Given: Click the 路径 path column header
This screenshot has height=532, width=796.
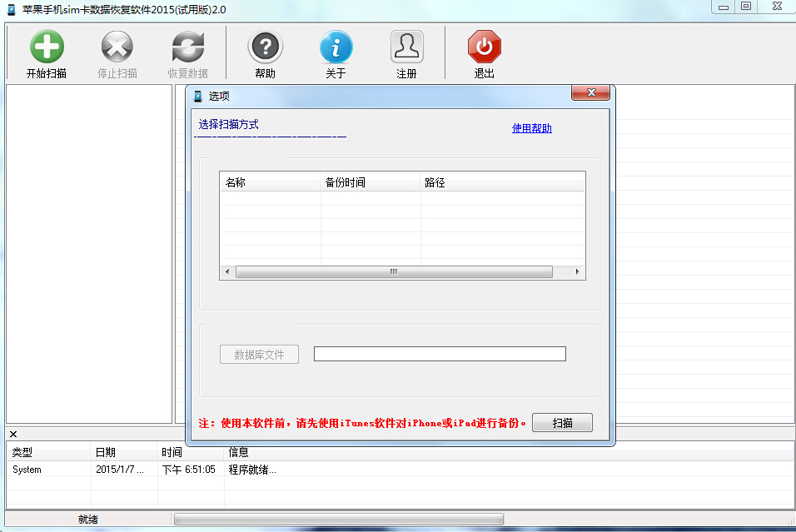Looking at the screenshot, I should 503,182.
